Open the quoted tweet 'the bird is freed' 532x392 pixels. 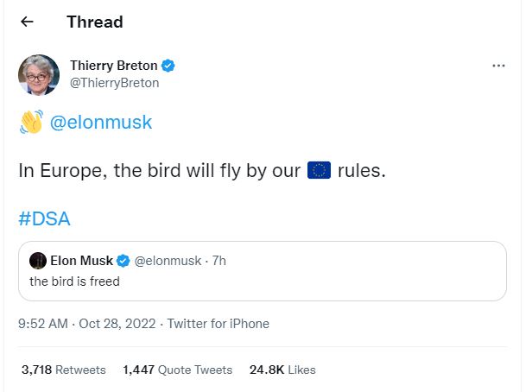(x=263, y=271)
